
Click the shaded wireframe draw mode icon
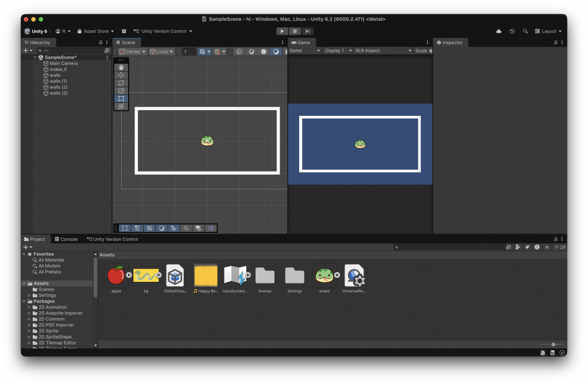click(x=252, y=52)
